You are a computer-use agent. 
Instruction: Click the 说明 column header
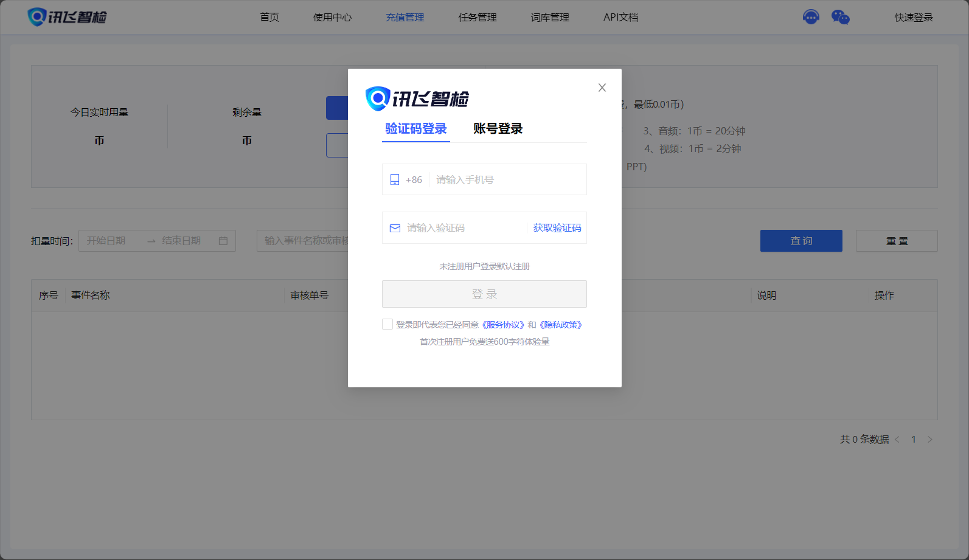click(766, 296)
